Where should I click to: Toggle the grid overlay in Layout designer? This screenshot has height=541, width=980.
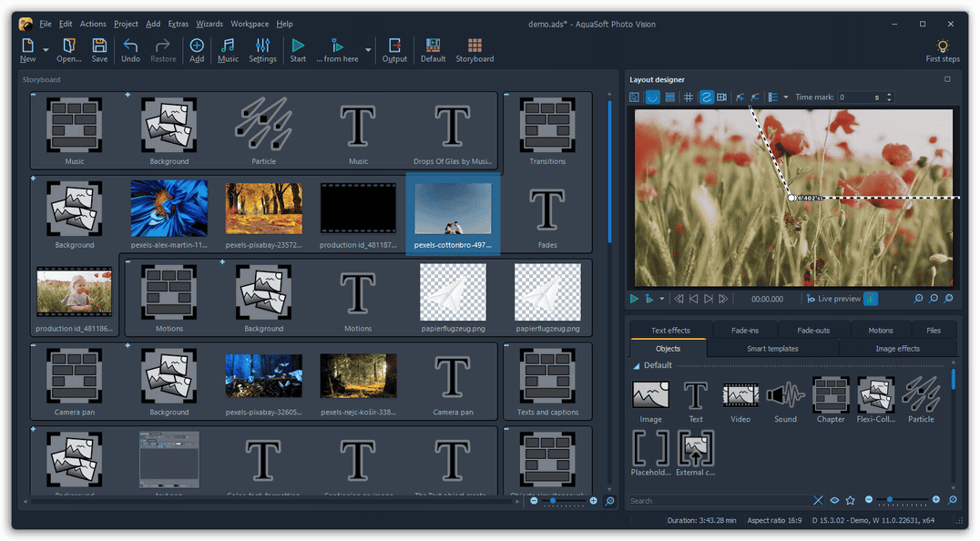[689, 97]
